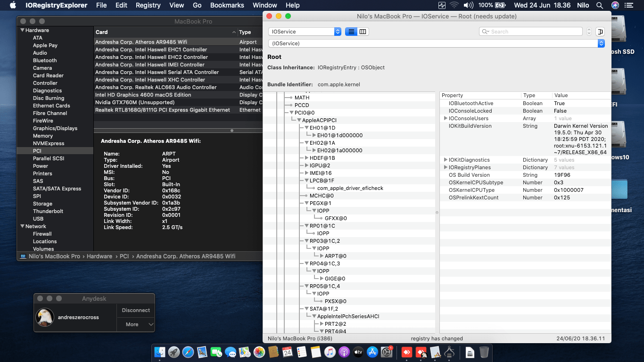Open the Registry menu
This screenshot has height=362, width=644.
click(x=148, y=5)
